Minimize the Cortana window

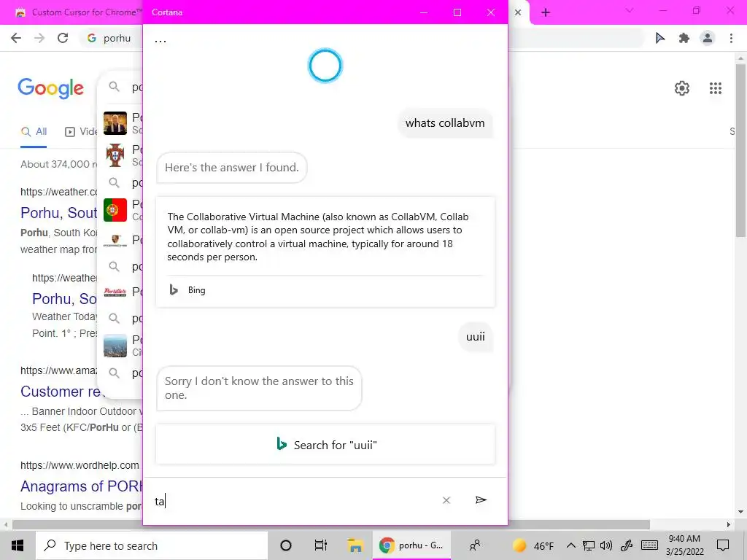424,12
